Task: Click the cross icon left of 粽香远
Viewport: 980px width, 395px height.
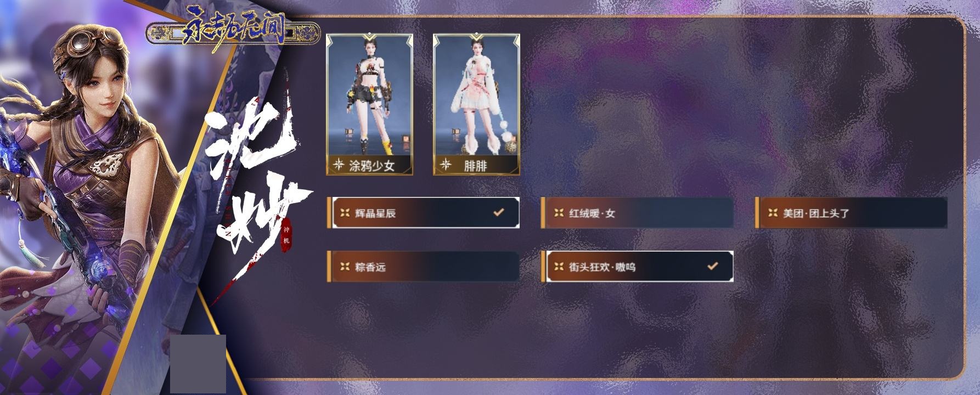Action: pyautogui.click(x=345, y=267)
